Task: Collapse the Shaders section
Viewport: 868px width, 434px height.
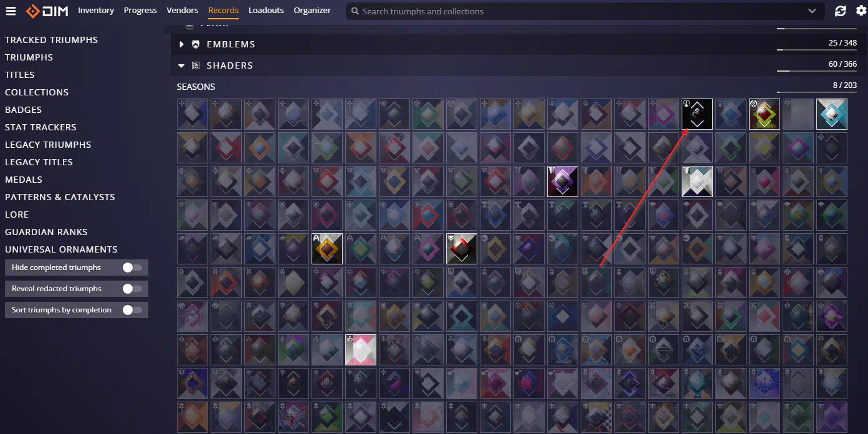Action: point(182,65)
